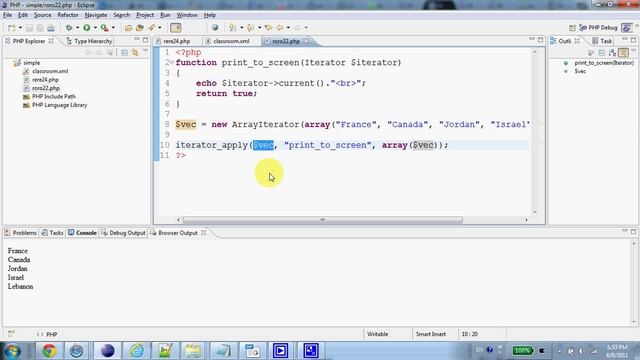640x360 pixels.
Task: Click Internet Explorer icon in taskbar
Action: pos(137,351)
